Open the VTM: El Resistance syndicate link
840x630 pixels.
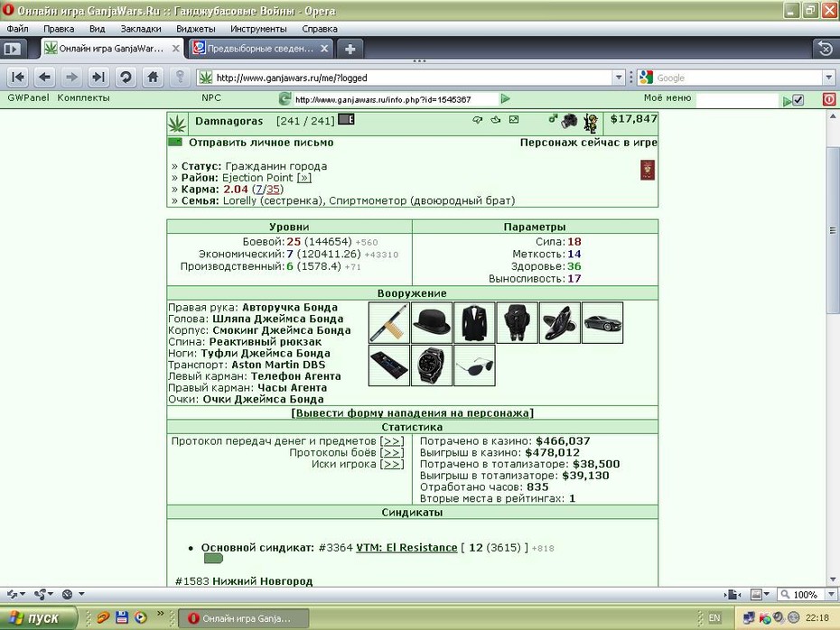tap(406, 548)
